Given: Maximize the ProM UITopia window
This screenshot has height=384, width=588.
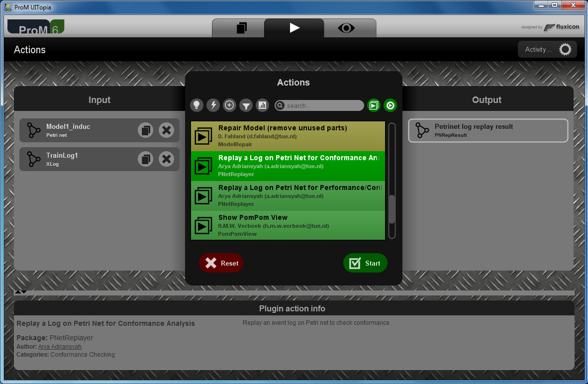Looking at the screenshot, I should pyautogui.click(x=555, y=5).
